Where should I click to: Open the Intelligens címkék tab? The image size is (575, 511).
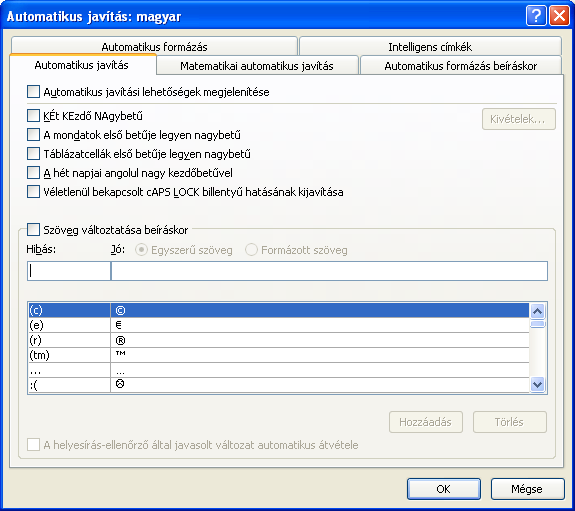click(430, 47)
